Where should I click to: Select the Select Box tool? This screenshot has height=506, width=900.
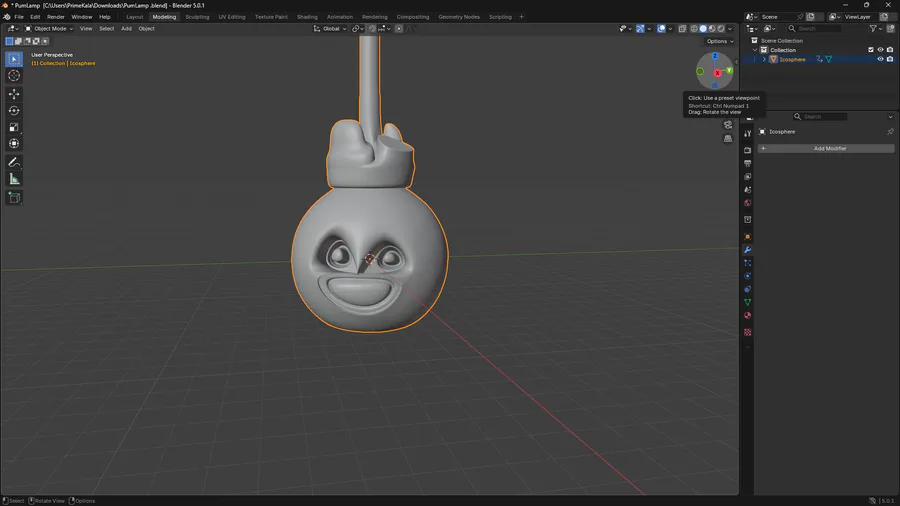click(x=14, y=59)
